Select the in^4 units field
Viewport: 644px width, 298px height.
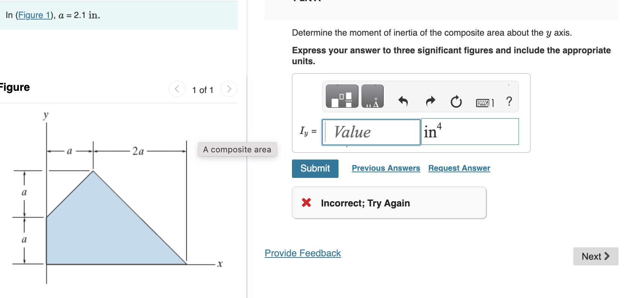[469, 132]
